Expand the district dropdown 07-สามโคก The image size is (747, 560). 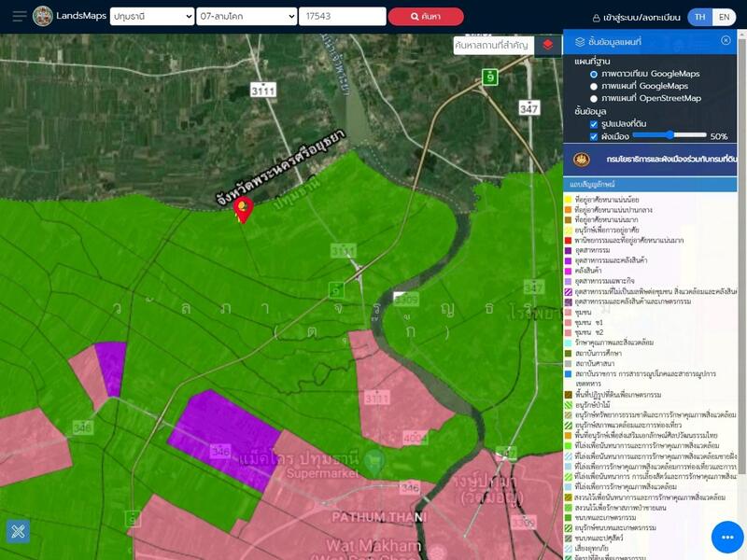click(247, 17)
